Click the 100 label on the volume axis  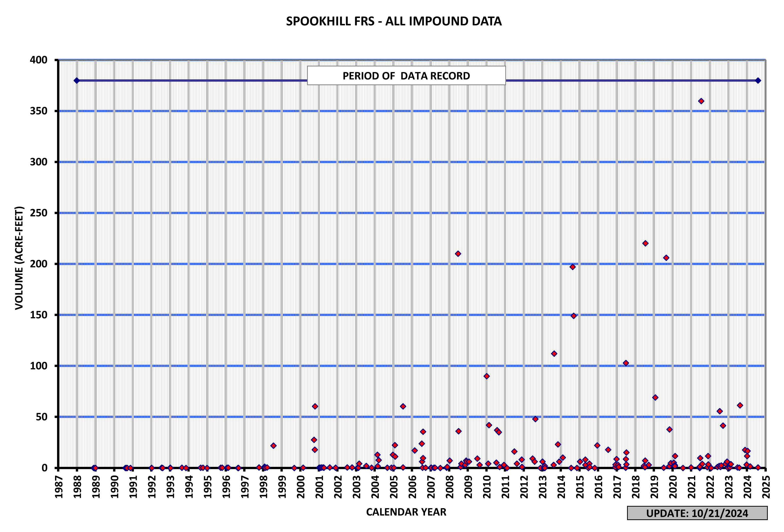pyautogui.click(x=39, y=366)
